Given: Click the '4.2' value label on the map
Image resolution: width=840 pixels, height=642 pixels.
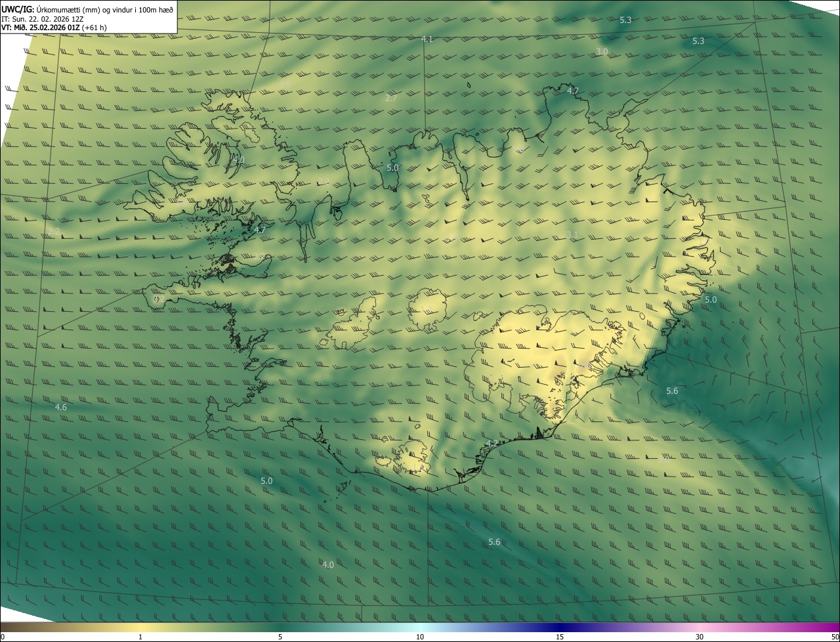Looking at the screenshot, I should pos(491,444).
